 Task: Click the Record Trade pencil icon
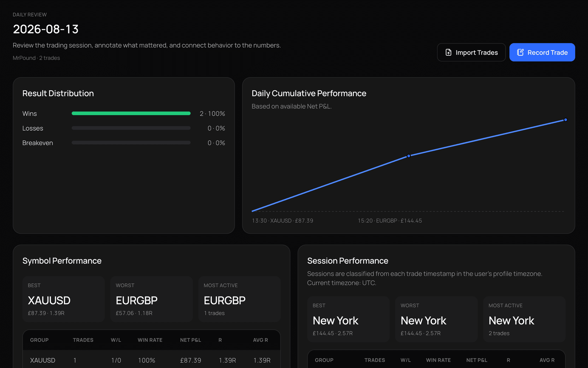point(520,52)
